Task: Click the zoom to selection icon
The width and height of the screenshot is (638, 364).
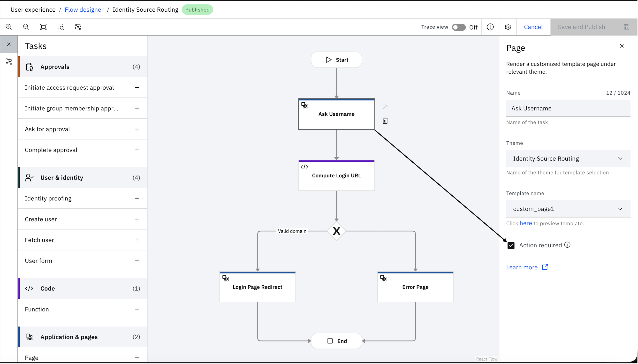Action: pyautogui.click(x=61, y=27)
